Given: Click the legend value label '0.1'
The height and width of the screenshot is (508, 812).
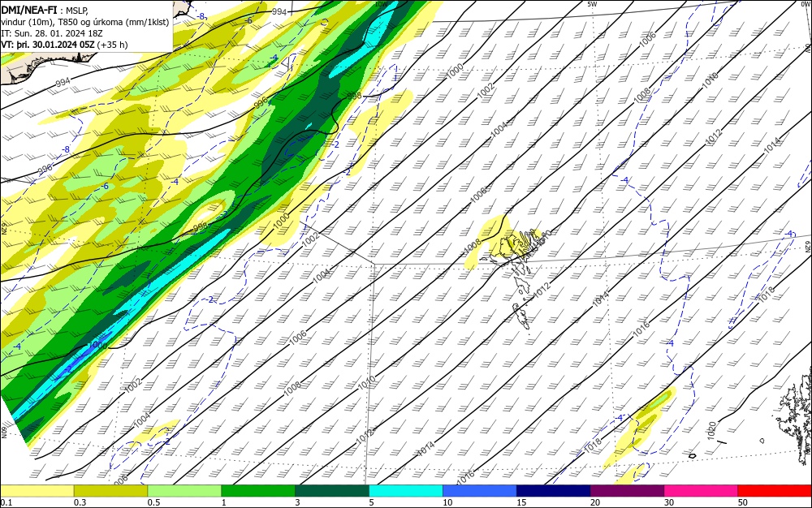Looking at the screenshot, I should (x=6, y=502).
